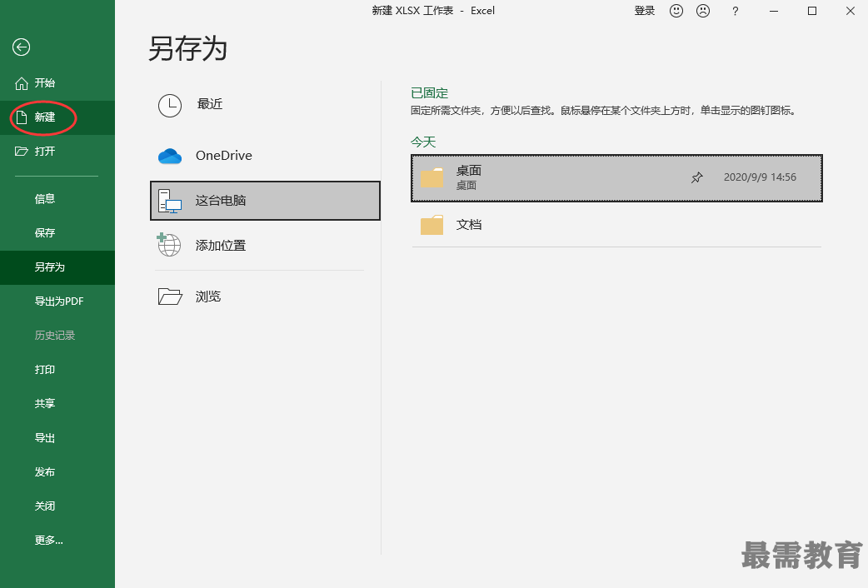Screen dimensions: 868x588
Task: Click the computer icon for 这台电脑
Action: [170, 201]
